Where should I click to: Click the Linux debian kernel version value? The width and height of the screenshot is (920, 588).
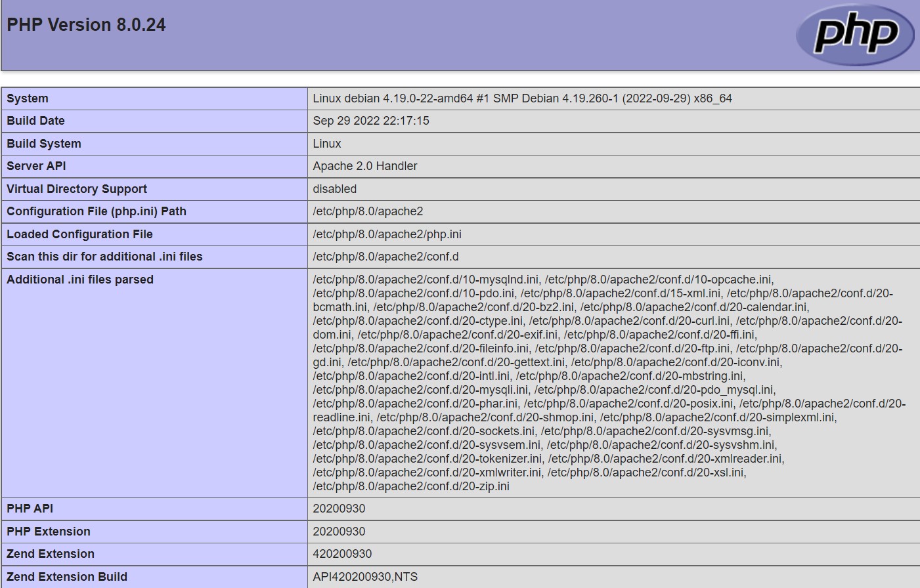click(522, 98)
